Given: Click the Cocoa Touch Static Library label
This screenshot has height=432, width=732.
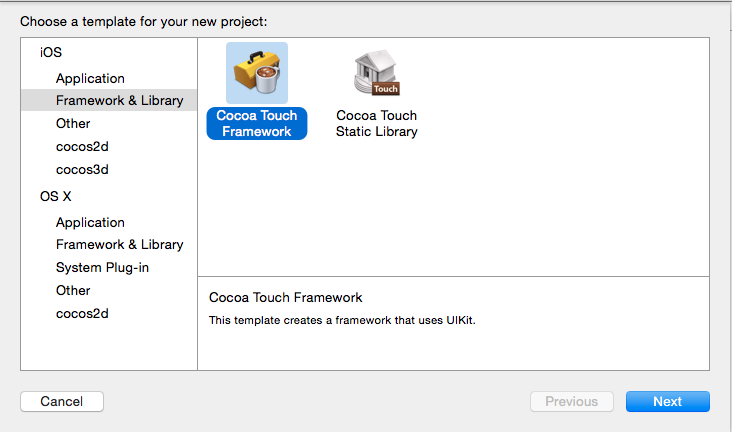Looking at the screenshot, I should pos(377,124).
